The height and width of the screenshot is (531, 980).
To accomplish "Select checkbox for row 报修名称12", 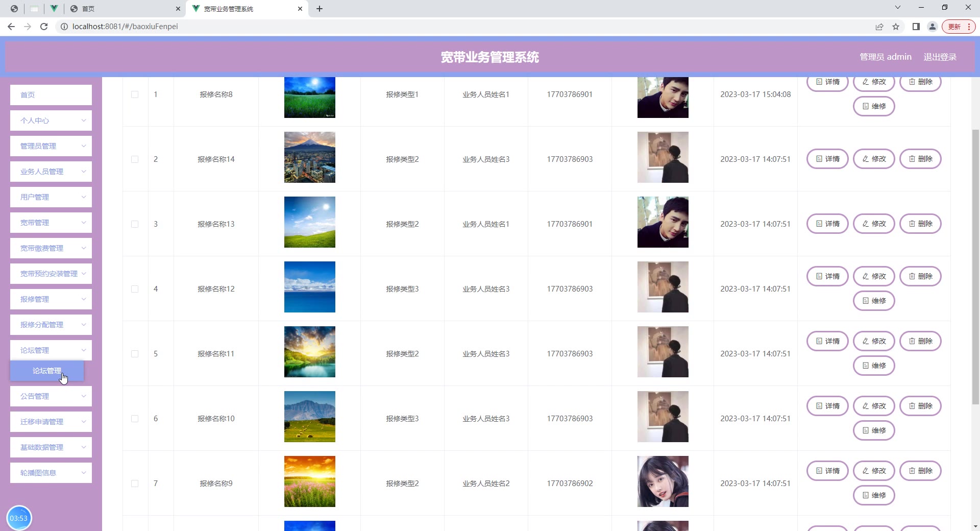I will (x=135, y=289).
